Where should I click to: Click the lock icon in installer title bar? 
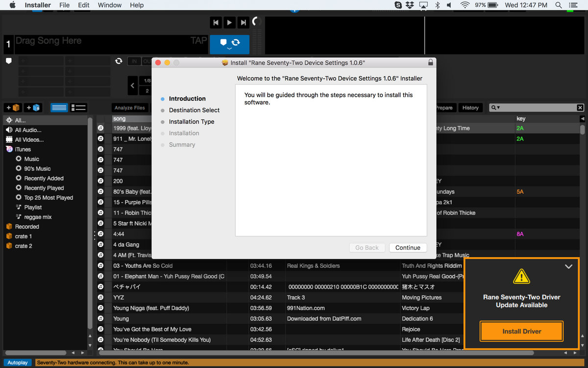[430, 63]
